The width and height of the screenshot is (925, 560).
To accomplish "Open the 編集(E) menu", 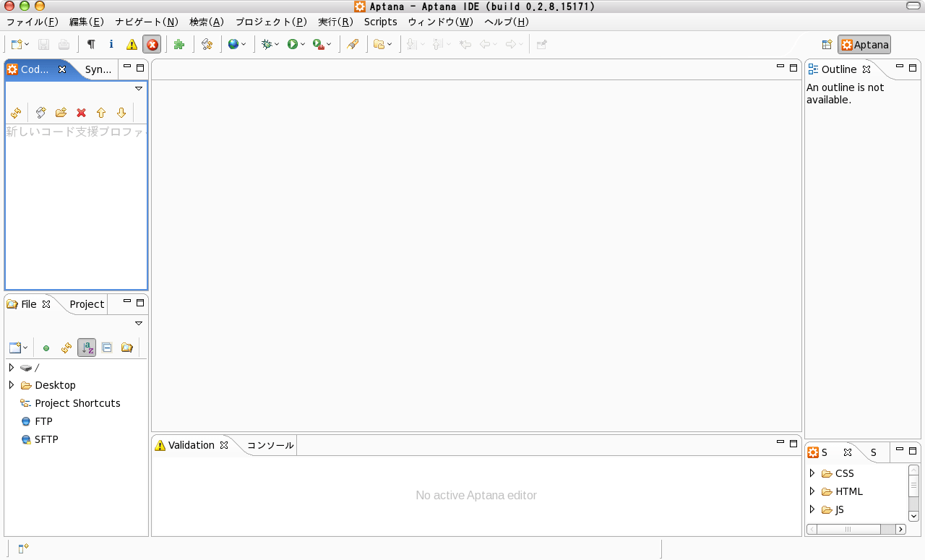I will point(86,22).
